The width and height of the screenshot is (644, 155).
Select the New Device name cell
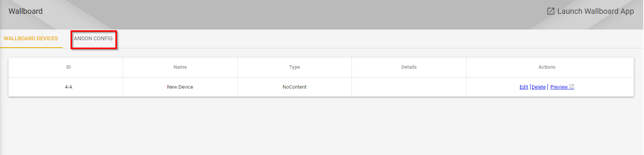click(180, 87)
